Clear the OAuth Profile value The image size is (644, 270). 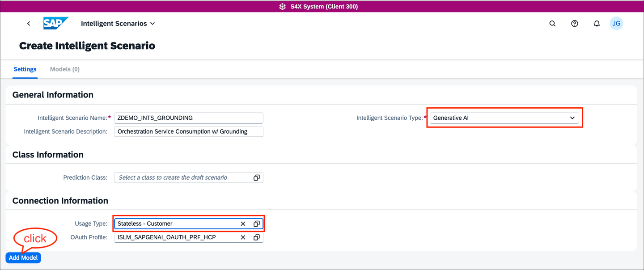[x=243, y=237]
